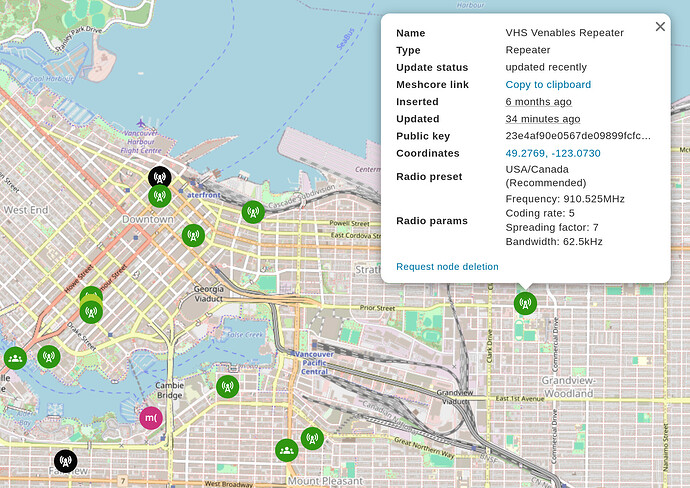This screenshot has height=488, width=690.
Task: Click the black repeater marker near Waterfront
Action: [158, 178]
